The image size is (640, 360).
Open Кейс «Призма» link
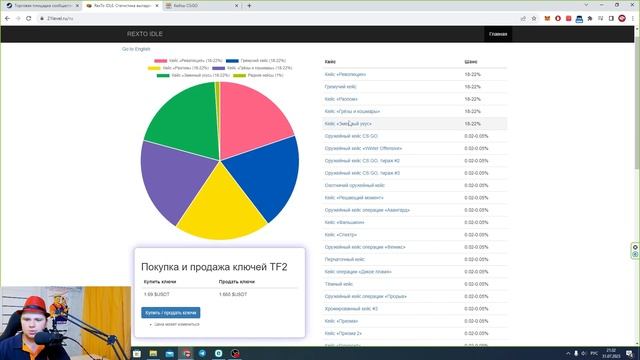[x=341, y=321]
